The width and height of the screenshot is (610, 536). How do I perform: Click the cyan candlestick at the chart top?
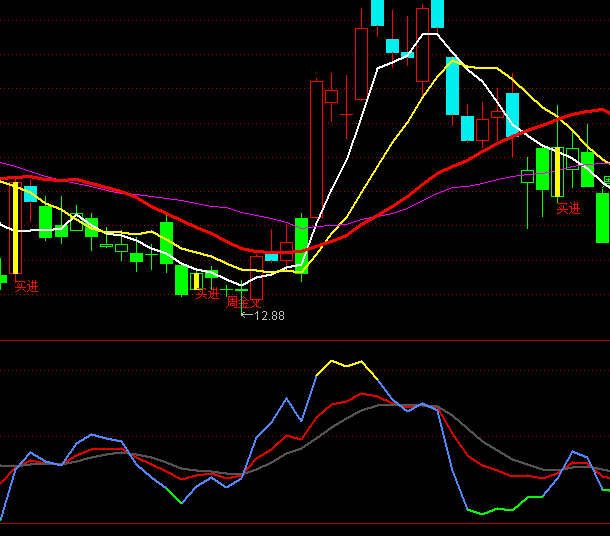[377, 12]
